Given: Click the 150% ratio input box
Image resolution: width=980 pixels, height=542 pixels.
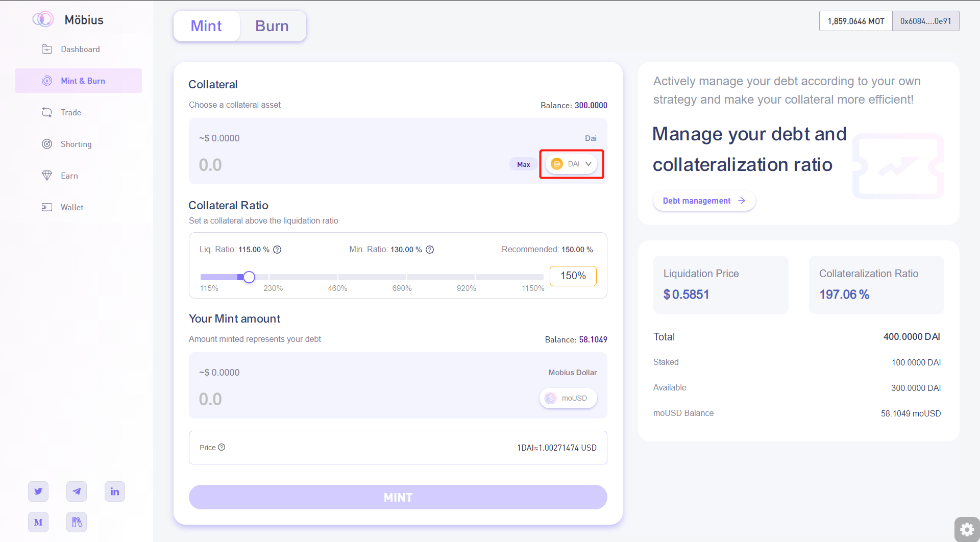Looking at the screenshot, I should pyautogui.click(x=573, y=276).
